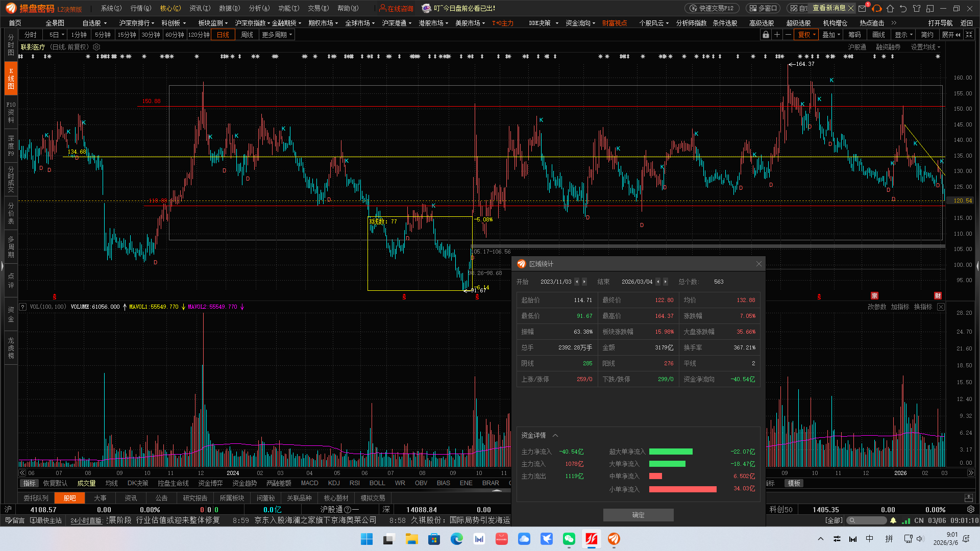Screen dimensions: 980x551
Task: Collapse the 资金详情 section
Action: pos(555,435)
